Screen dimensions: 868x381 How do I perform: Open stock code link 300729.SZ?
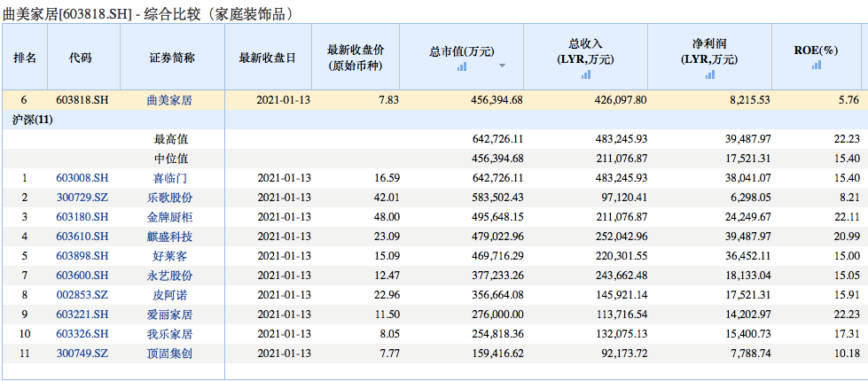pos(82,198)
